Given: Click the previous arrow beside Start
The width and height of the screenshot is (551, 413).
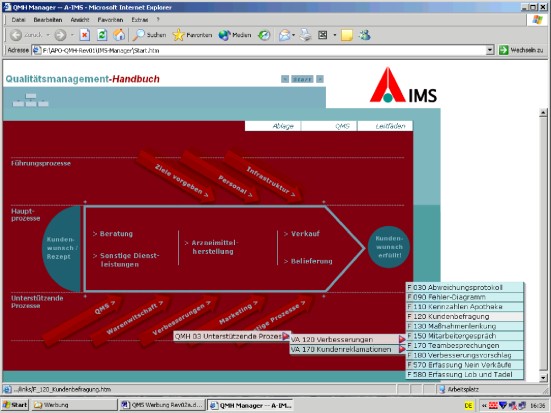Looking at the screenshot, I should pos(285,79).
